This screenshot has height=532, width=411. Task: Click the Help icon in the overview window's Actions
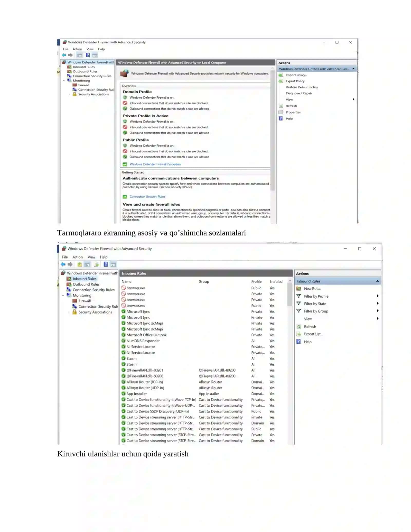coord(281,118)
